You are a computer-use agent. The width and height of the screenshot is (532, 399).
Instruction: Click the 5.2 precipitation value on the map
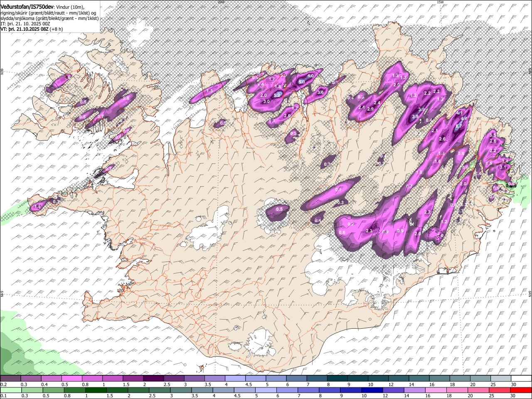pyautogui.click(x=277, y=95)
